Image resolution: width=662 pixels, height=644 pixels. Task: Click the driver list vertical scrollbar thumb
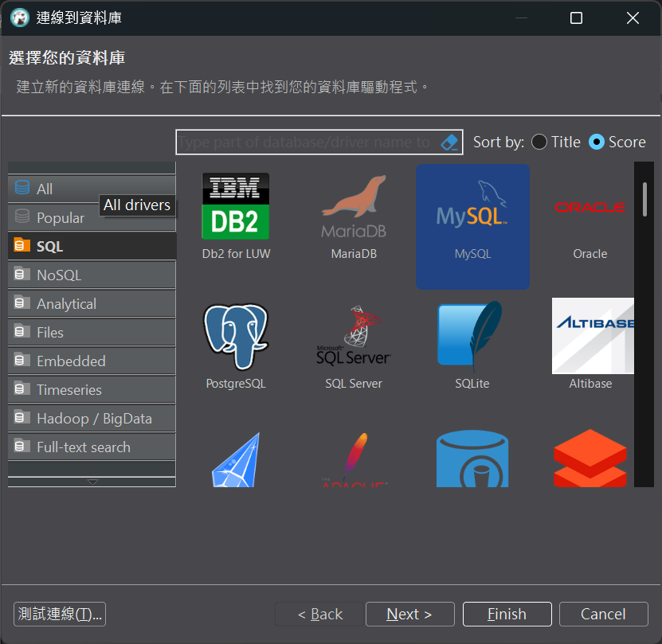point(644,199)
